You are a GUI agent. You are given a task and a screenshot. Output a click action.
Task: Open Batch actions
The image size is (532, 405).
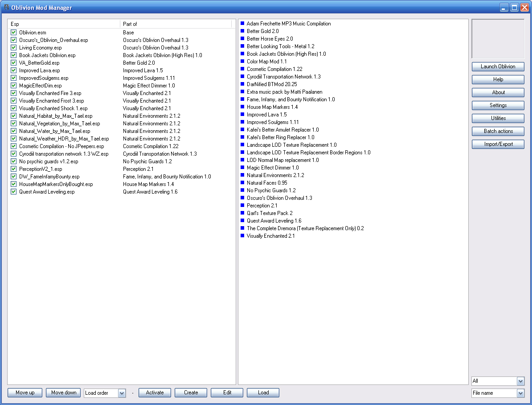click(x=498, y=131)
